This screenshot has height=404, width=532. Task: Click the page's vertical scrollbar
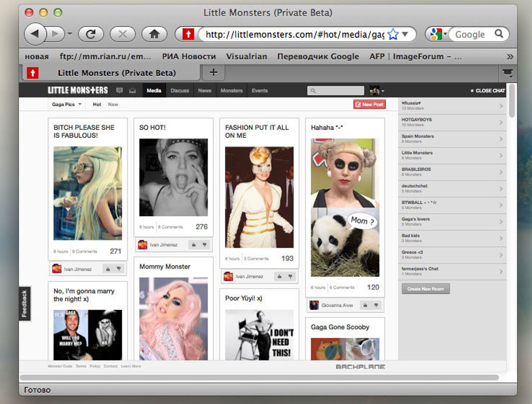[512, 101]
